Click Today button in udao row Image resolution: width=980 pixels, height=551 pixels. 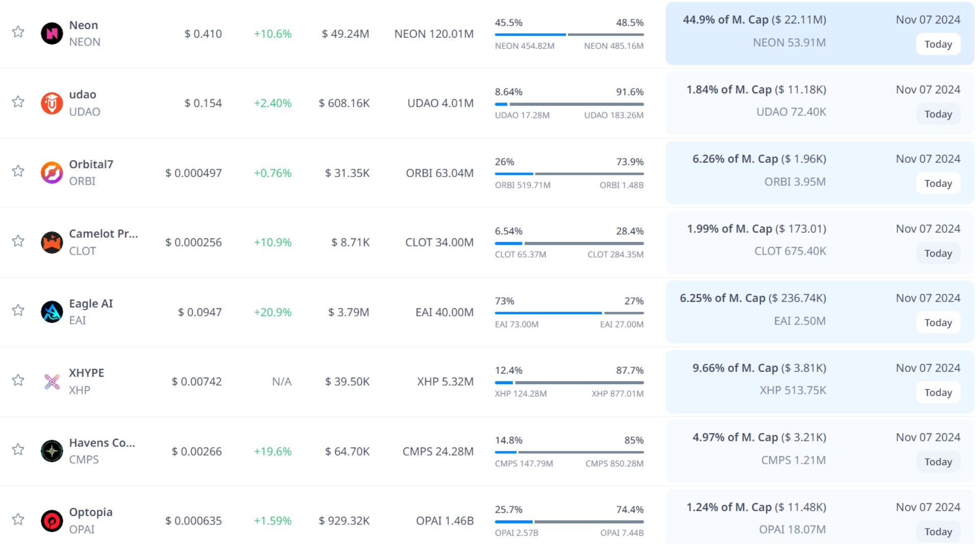(x=938, y=114)
